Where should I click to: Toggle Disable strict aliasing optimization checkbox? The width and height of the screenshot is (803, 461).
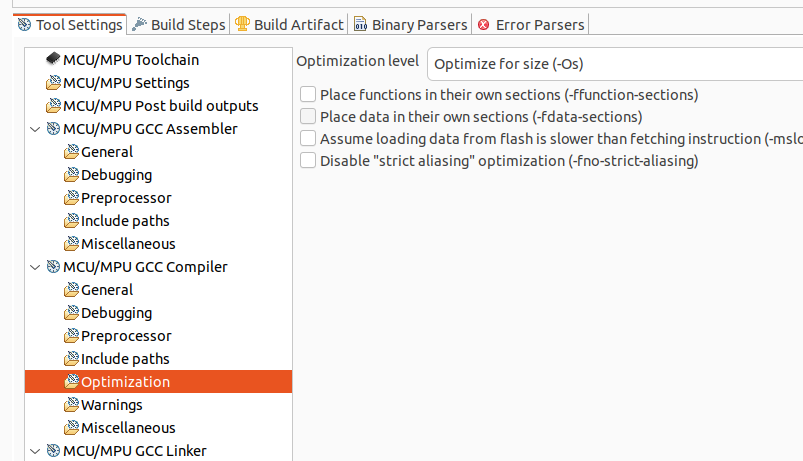coord(308,160)
